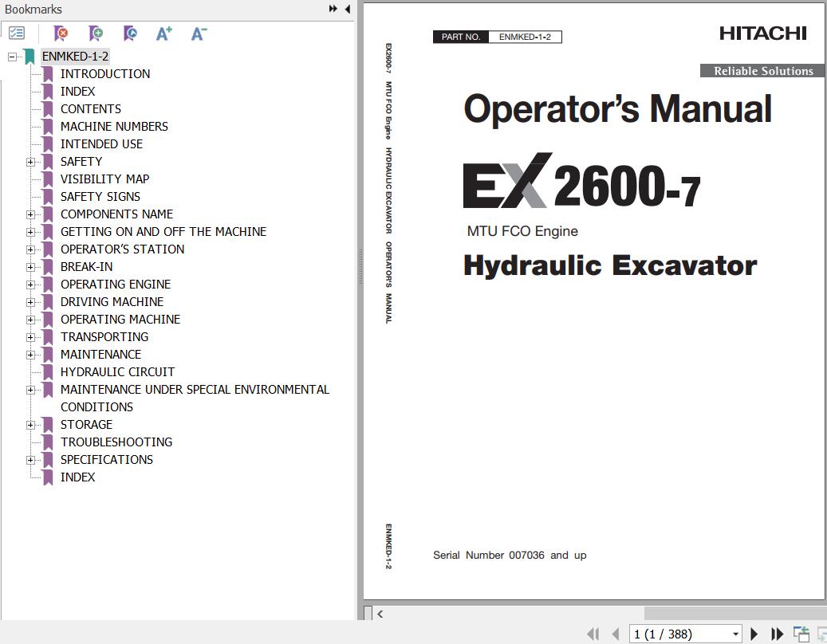Viewport: 827px width, 644px height.
Task: Expand the OPERATING MACHINE bookmark
Action: tap(30, 320)
